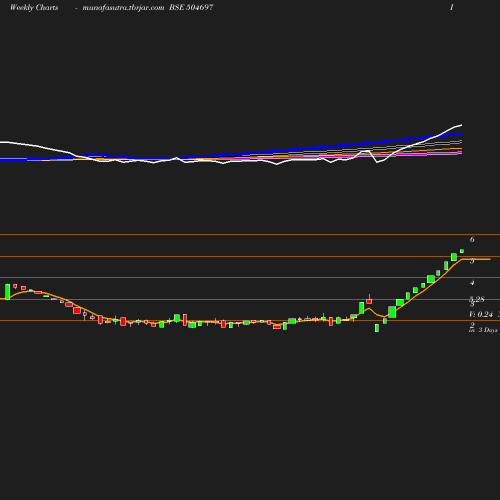
Task: Click the red candle with long upper wick
Action: [x=369, y=300]
